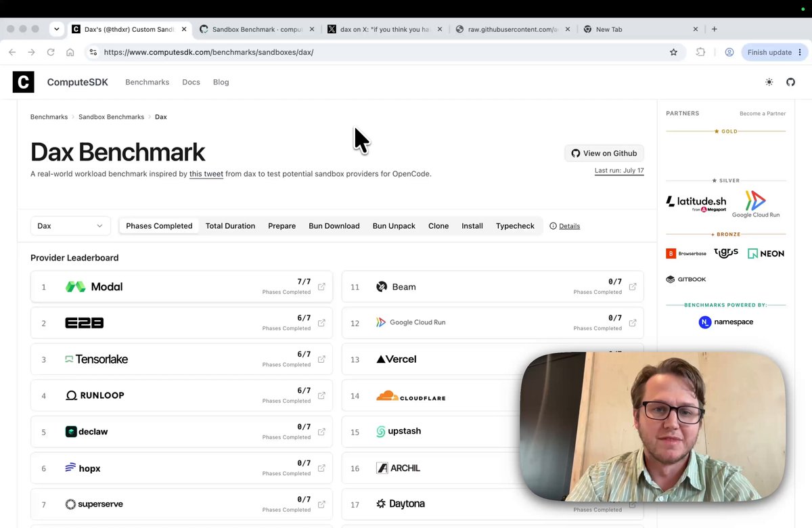Image resolution: width=812 pixels, height=528 pixels.
Task: Open E2B's external link icon
Action: 321,323
